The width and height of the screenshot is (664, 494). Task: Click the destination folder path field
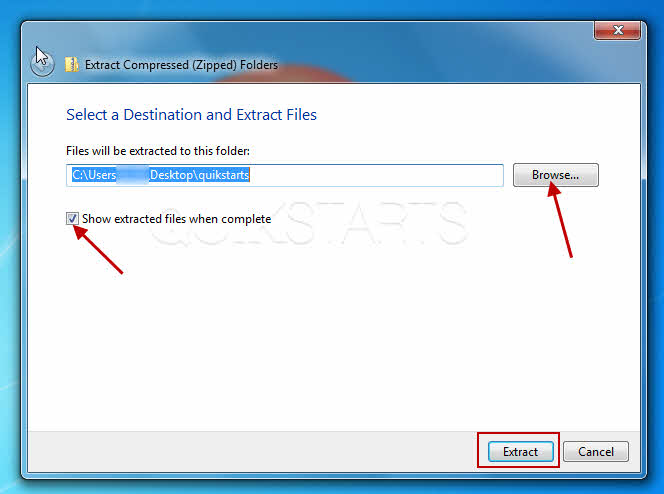tap(285, 175)
